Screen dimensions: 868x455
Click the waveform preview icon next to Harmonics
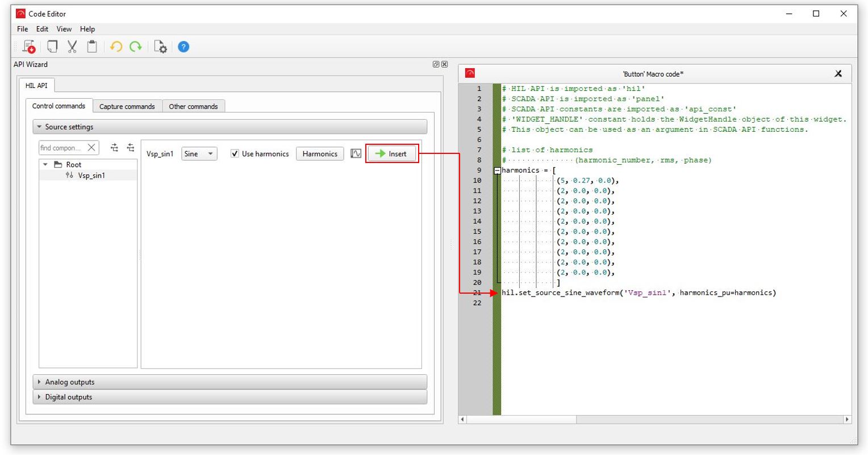(x=356, y=154)
